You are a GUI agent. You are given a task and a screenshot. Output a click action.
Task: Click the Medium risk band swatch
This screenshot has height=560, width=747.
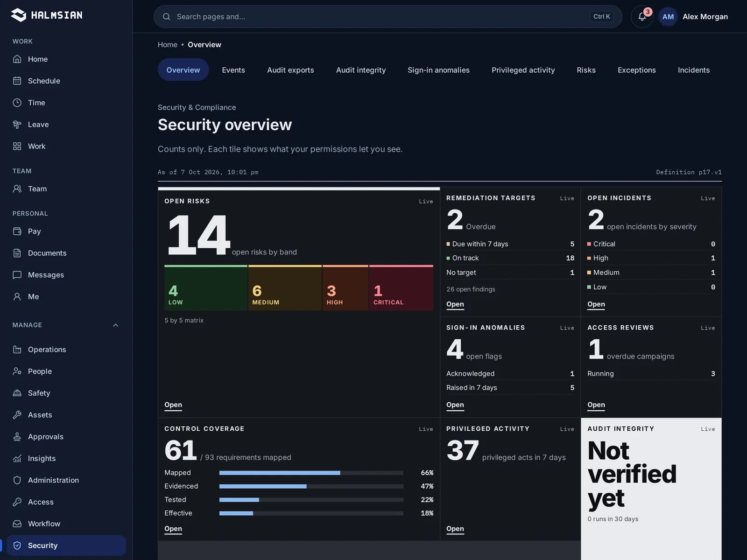point(285,288)
